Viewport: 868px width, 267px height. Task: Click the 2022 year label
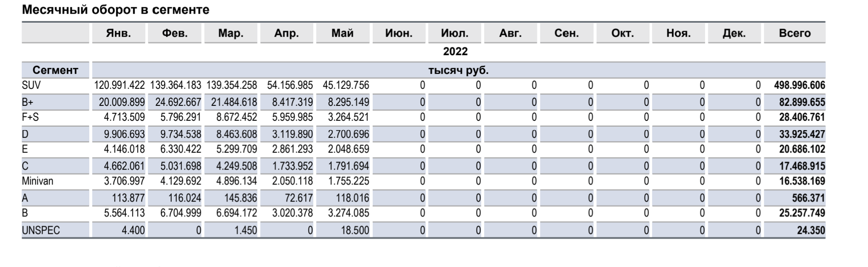click(455, 51)
